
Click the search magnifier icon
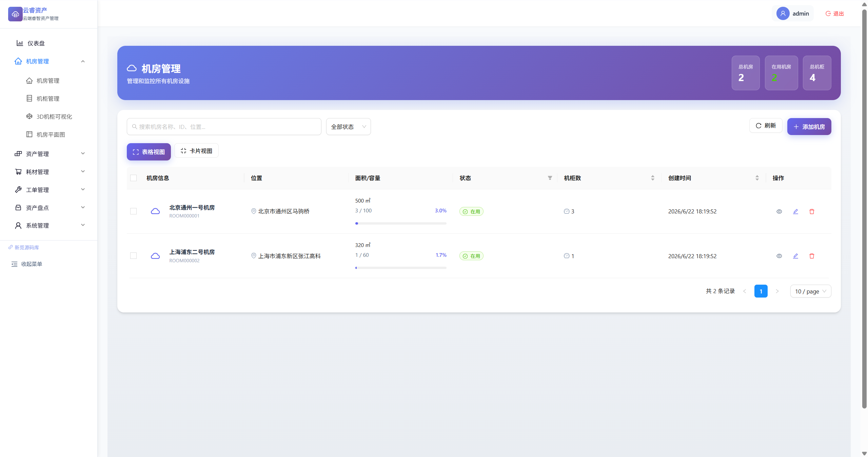[x=135, y=127]
